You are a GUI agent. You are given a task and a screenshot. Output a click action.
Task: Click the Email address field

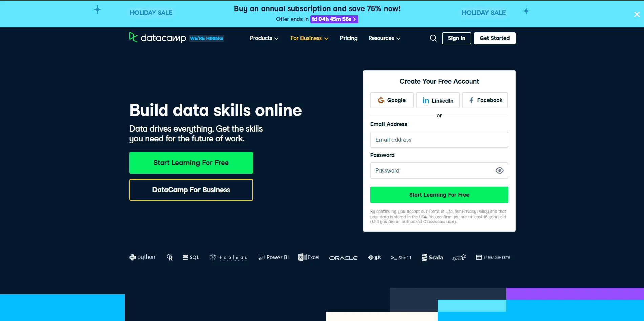[x=439, y=140]
